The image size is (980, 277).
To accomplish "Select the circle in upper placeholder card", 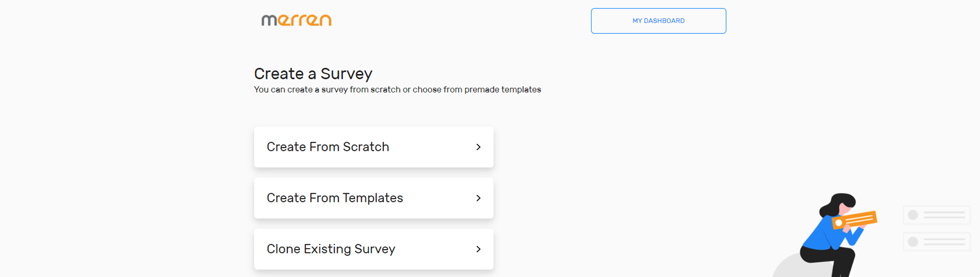I will tap(913, 215).
